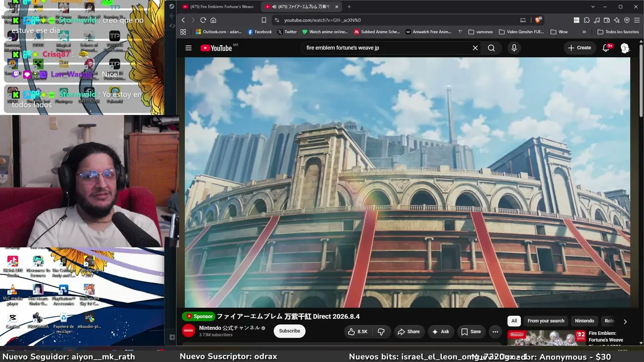Screen dimensions: 644x362
Task: Open the Todos los favoritos folder
Action: pyautogui.click(x=618, y=32)
